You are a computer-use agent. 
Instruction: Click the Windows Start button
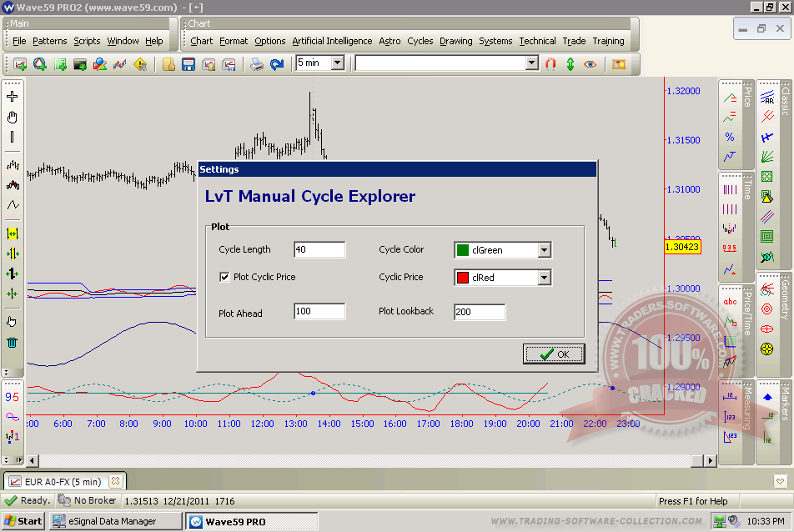point(23,521)
